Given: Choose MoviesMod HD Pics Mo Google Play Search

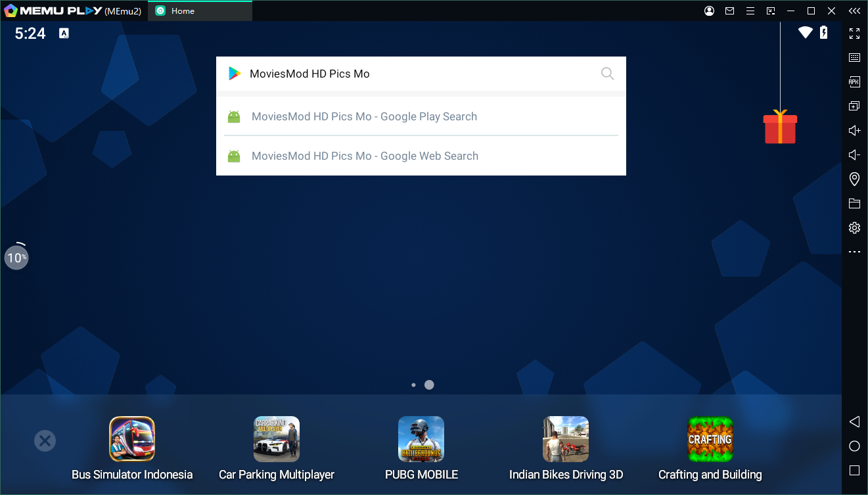Looking at the screenshot, I should [x=364, y=117].
